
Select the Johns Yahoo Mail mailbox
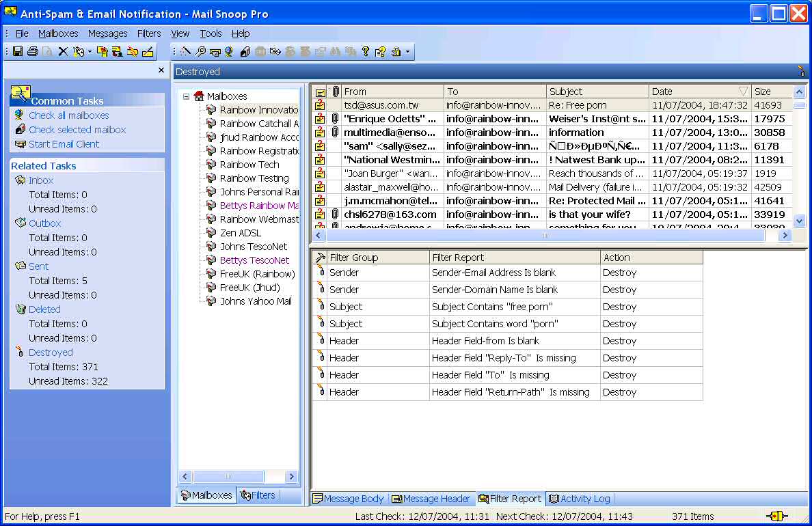point(256,301)
